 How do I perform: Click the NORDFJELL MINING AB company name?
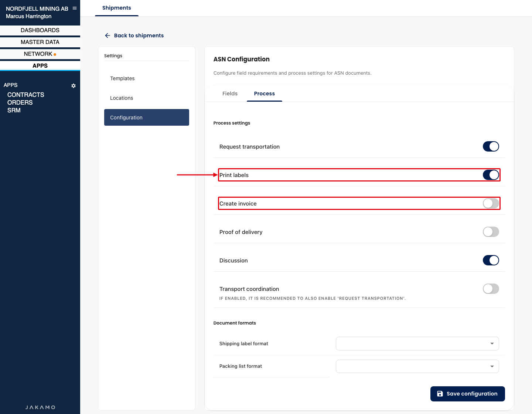37,9
